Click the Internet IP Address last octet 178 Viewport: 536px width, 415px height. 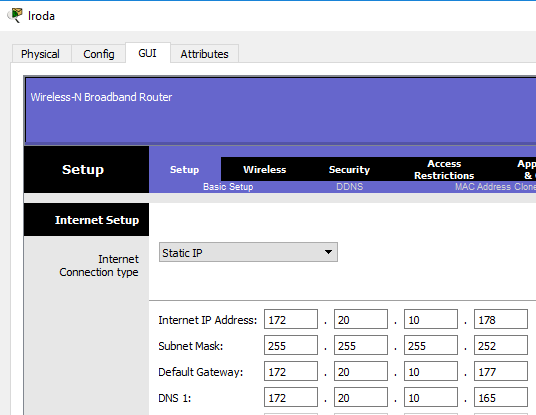pyautogui.click(x=501, y=319)
